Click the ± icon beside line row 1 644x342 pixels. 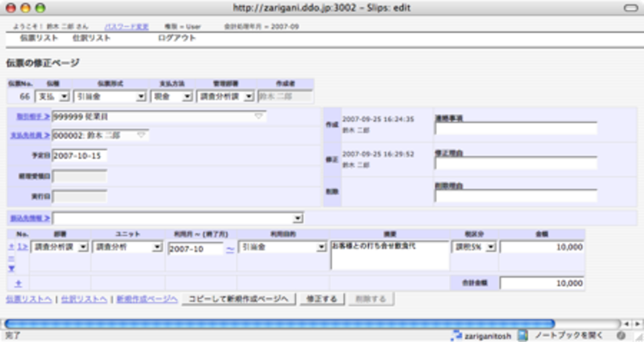click(x=11, y=246)
